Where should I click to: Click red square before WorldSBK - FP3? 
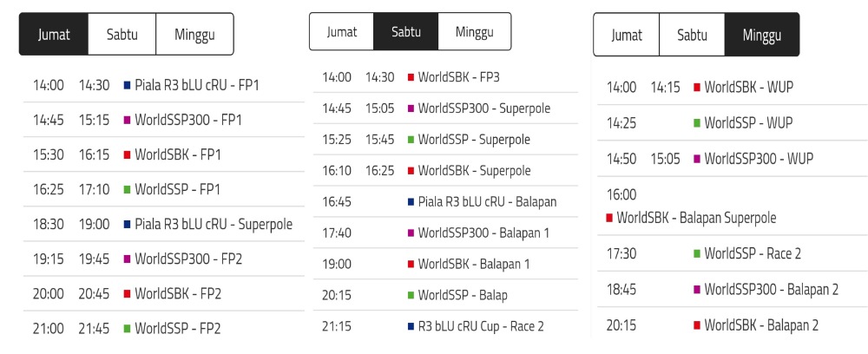(411, 77)
